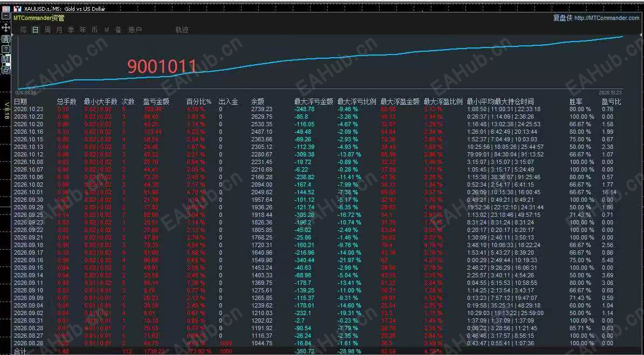Click the balance value 2049.62

pos(262,192)
